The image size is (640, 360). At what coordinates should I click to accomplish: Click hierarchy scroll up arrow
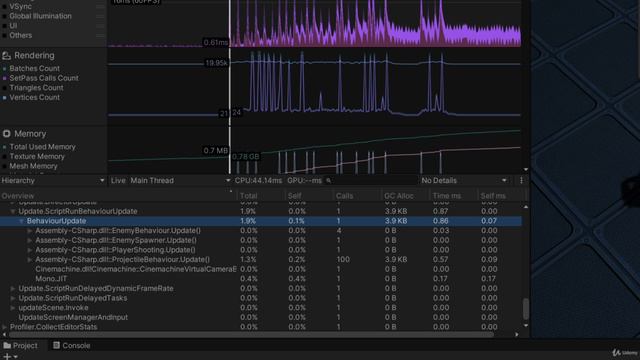(526, 207)
